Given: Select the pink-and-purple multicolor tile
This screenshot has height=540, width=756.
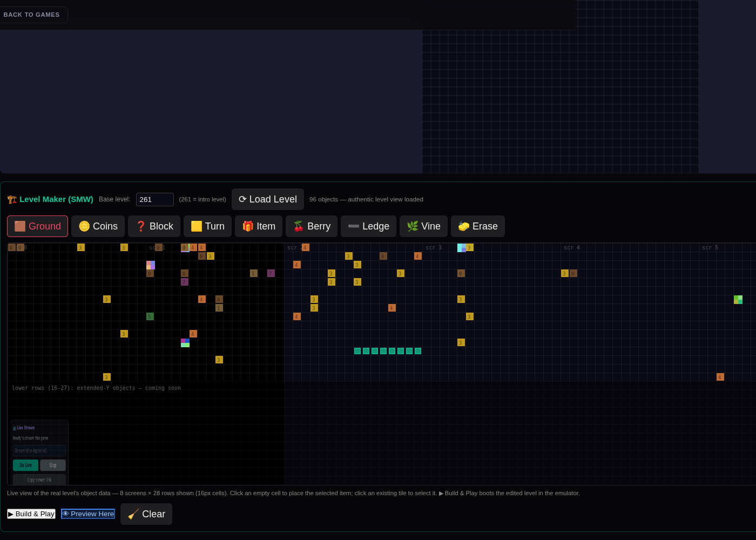Looking at the screenshot, I should 151,265.
